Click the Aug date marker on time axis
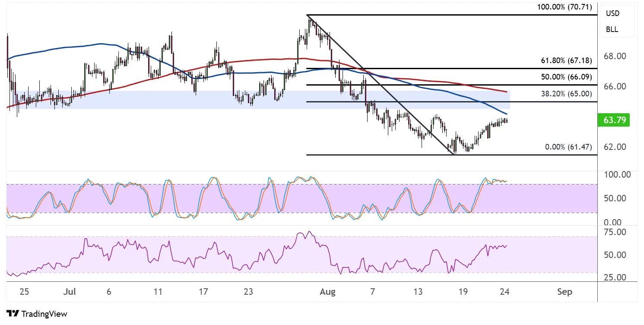The width and height of the screenshot is (644, 325). (x=327, y=292)
